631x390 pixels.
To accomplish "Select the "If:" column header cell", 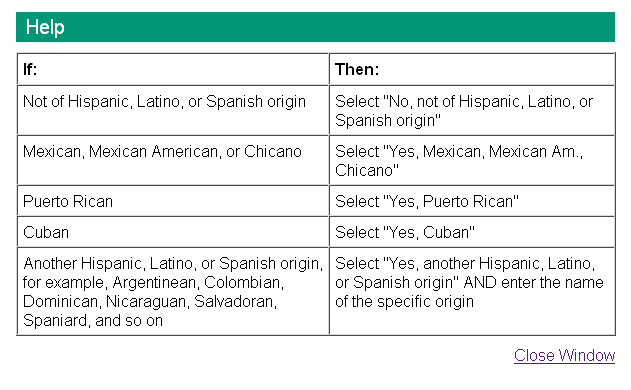I will pyautogui.click(x=173, y=69).
